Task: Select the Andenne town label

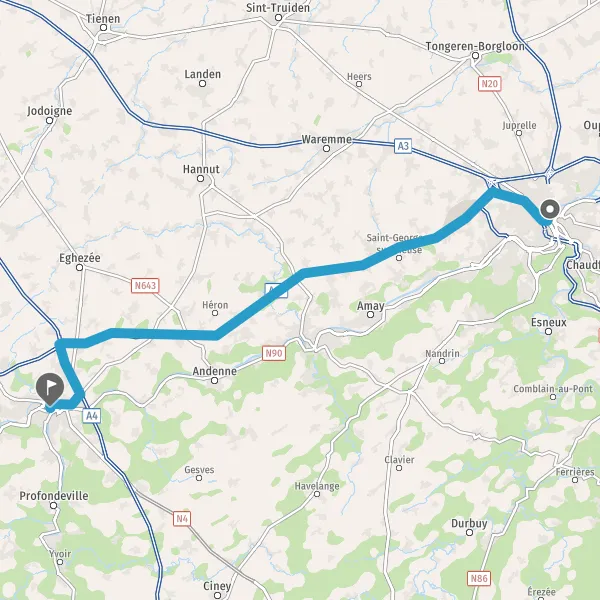Action: [214, 371]
